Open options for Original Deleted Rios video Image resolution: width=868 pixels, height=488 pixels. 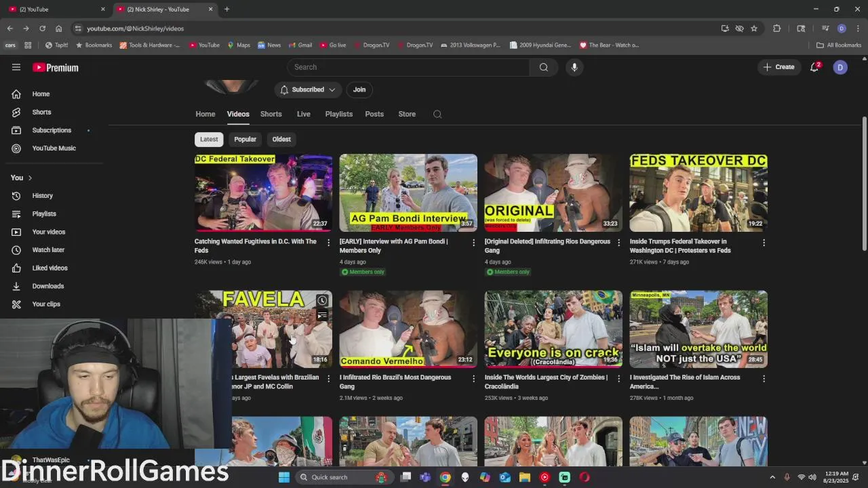(x=618, y=243)
